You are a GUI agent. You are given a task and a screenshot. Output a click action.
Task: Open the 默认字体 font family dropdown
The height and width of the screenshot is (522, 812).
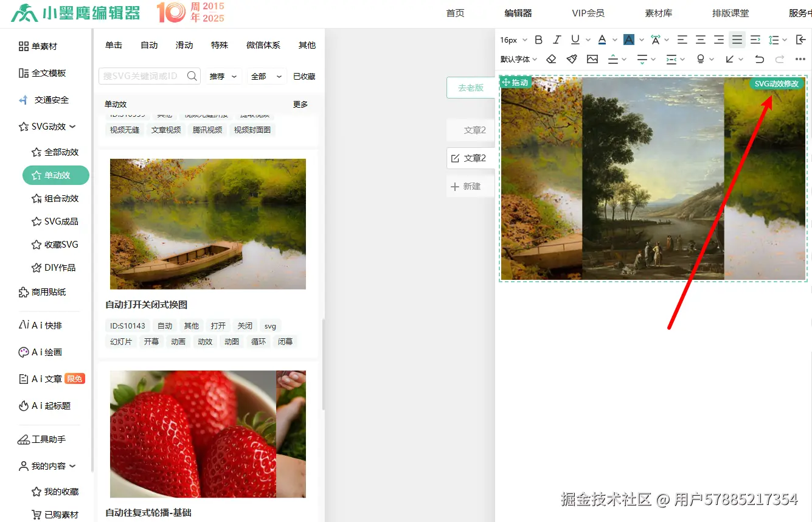(x=519, y=59)
